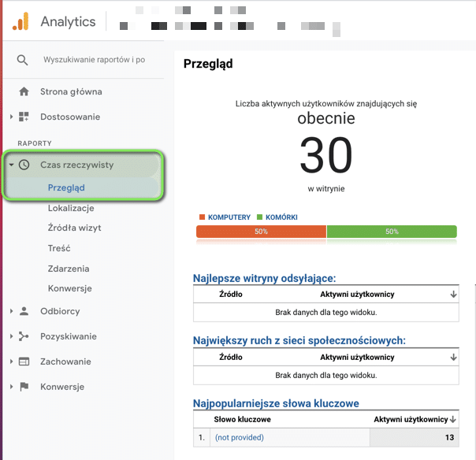Click the green KOMÓRKI legend swatch
476x460 pixels.
pyautogui.click(x=259, y=217)
